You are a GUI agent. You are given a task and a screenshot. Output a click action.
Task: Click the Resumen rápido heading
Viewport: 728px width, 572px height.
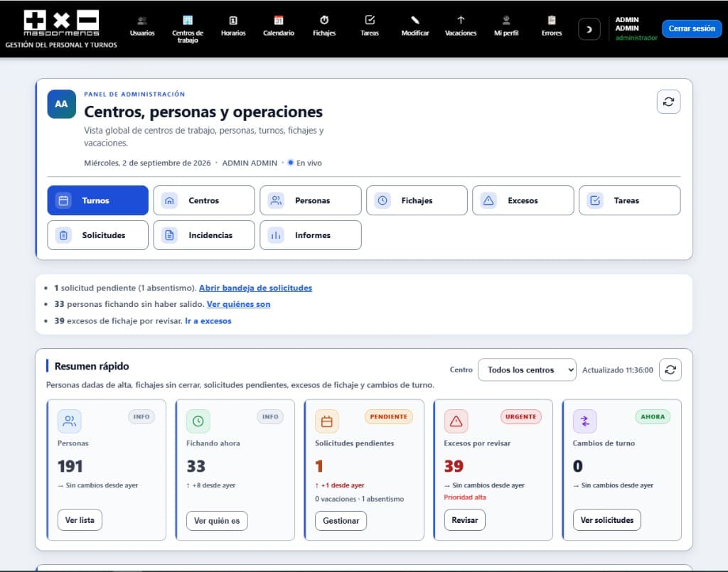coord(92,366)
